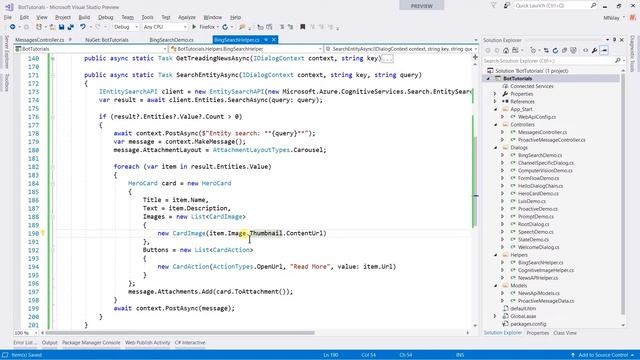Screen dimensions: 640x360
Task: Open the C# Interactive tab
Action: click(x=190, y=343)
